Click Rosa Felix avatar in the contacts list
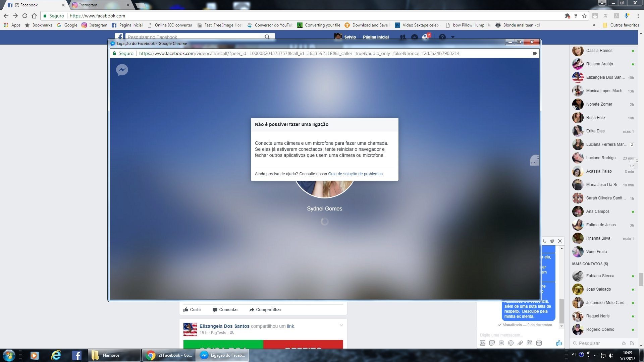Viewport: 644px width, 362px height. pyautogui.click(x=578, y=118)
